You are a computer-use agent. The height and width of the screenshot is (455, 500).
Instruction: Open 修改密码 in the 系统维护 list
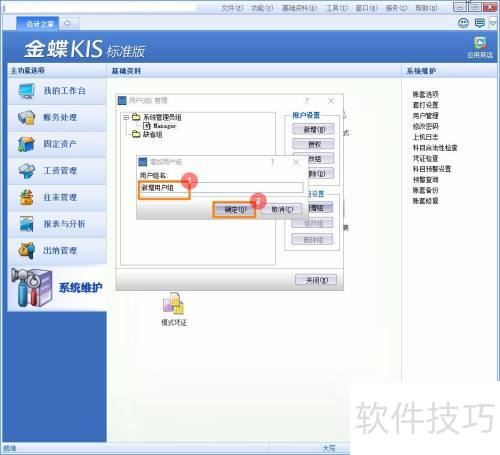pyautogui.click(x=425, y=126)
